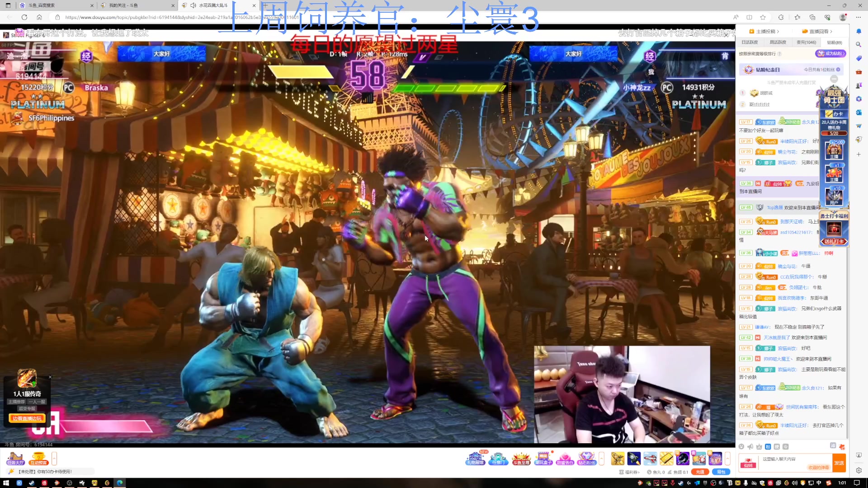
Task: Open the Edge sidebar Outlook icon
Action: (x=859, y=113)
